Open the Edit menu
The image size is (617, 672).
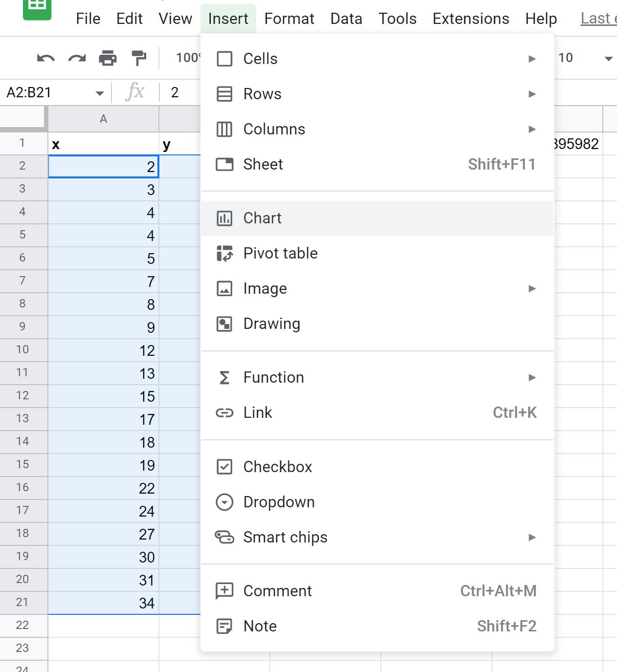coord(130,19)
